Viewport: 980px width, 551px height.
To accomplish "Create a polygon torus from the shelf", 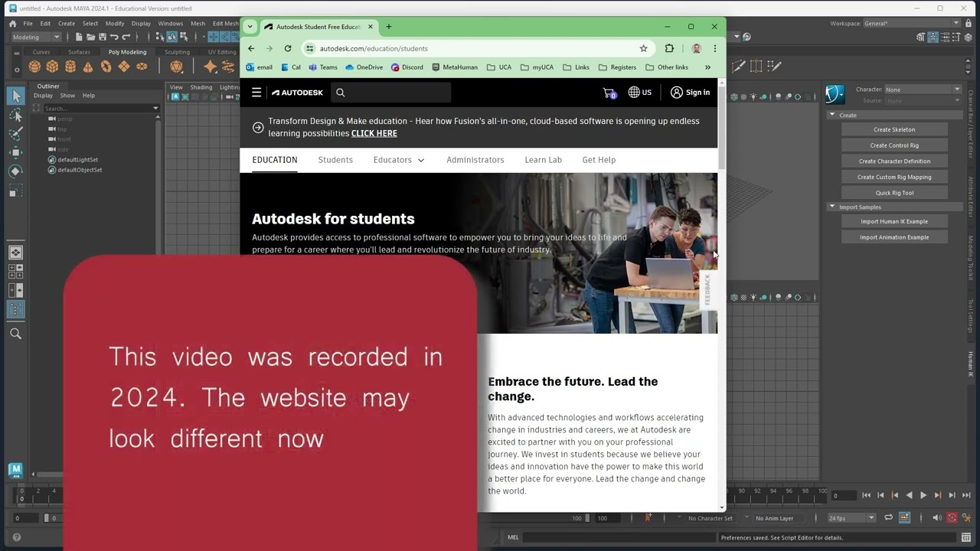I will [x=106, y=67].
